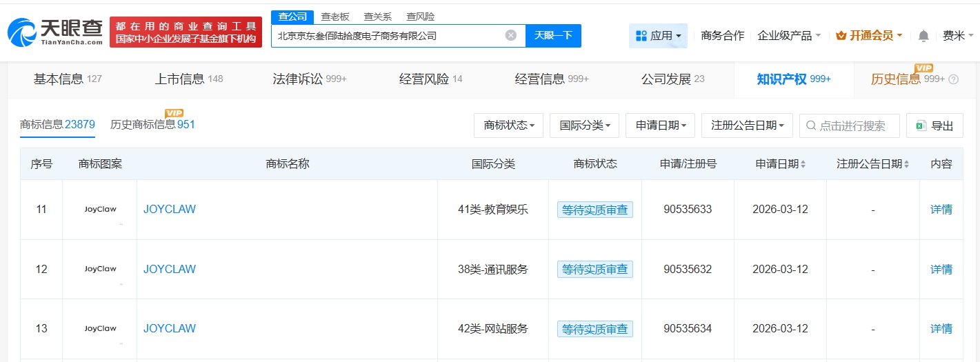Export the table with 导出 button
This screenshot has width=980, height=362.
tap(934, 125)
